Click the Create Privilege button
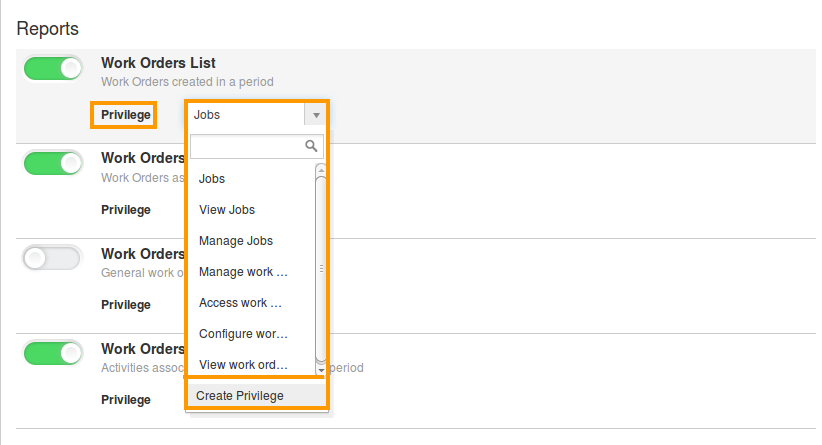Viewport: 822px width, 445px height. 257,396
